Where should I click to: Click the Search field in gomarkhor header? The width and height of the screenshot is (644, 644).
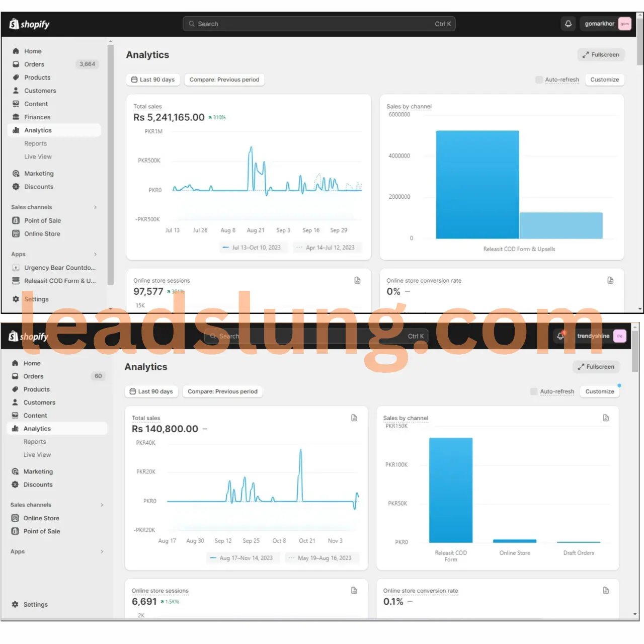click(319, 24)
